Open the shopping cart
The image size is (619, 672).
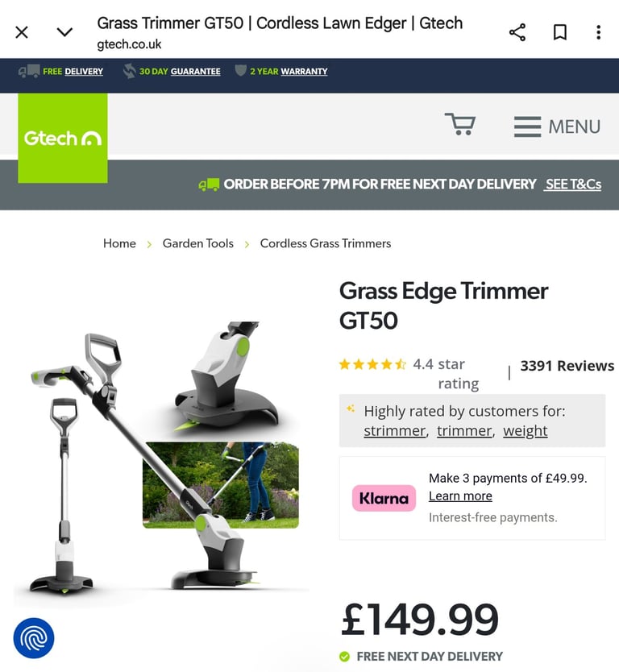(460, 124)
